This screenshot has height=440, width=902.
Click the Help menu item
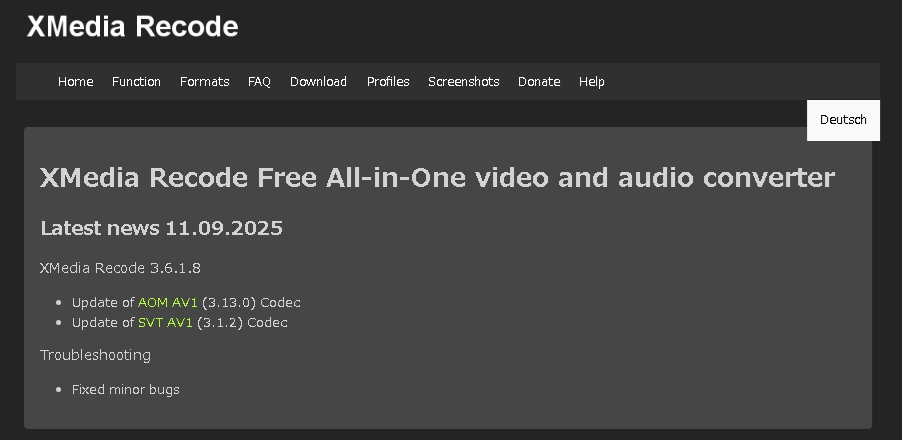[x=591, y=82]
